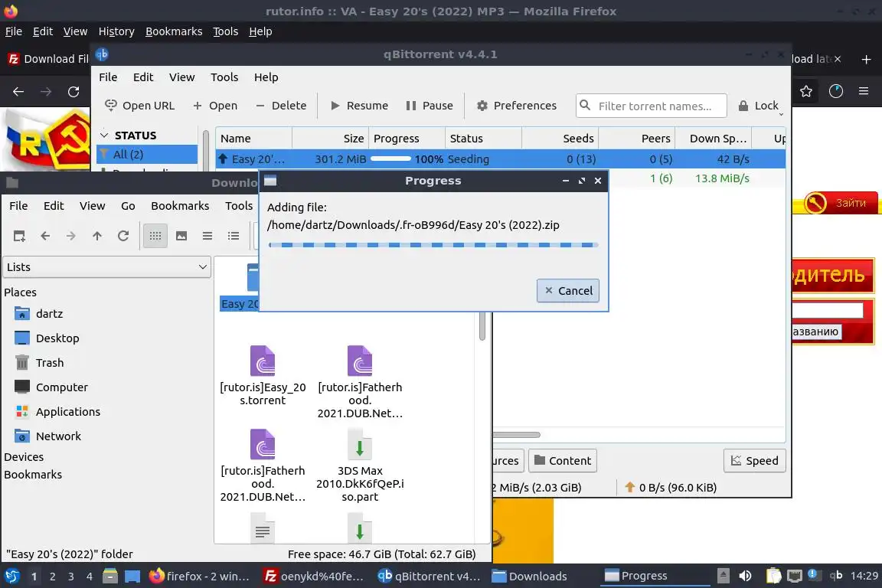The height and width of the screenshot is (588, 882).
Task: Open Firefox History menu
Action: coord(116,31)
